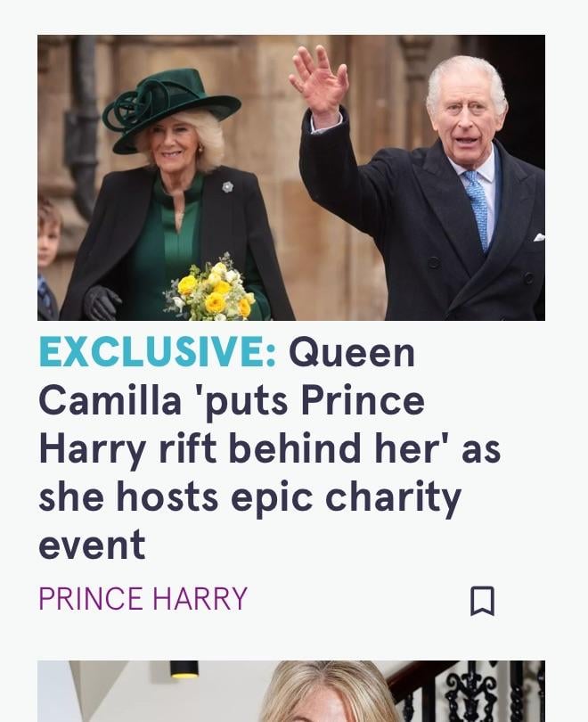Open the article photo of the royal couple
Viewport: 588px width, 722px height.
point(291,177)
